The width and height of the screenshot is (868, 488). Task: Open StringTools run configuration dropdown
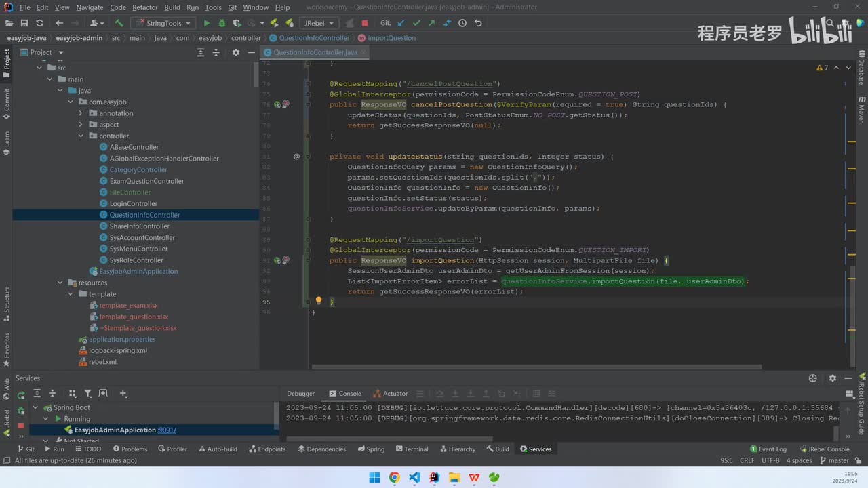coord(162,23)
